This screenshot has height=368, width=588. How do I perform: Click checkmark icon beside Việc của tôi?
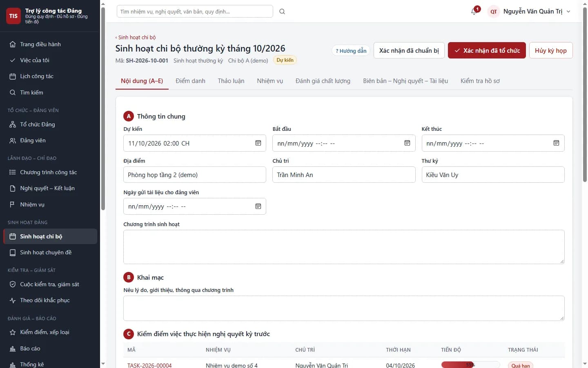coord(13,60)
